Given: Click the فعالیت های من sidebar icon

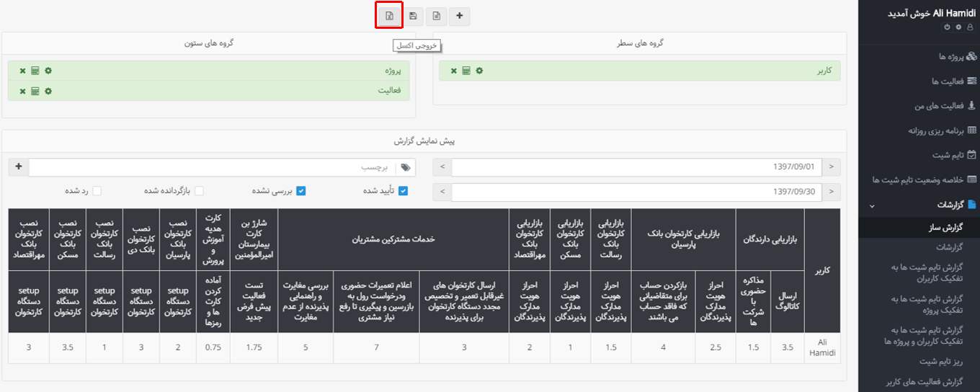Looking at the screenshot, I should pyautogui.click(x=971, y=105).
